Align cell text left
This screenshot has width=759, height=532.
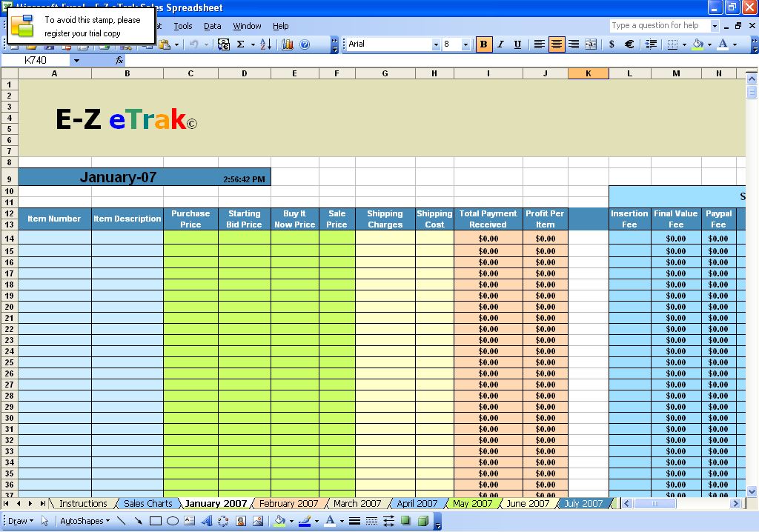540,44
